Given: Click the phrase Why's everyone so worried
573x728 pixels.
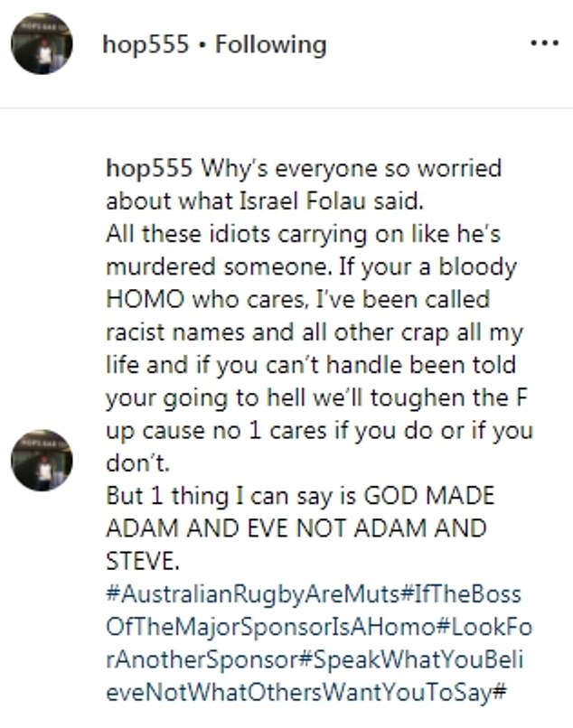Looking at the screenshot, I should [351, 168].
